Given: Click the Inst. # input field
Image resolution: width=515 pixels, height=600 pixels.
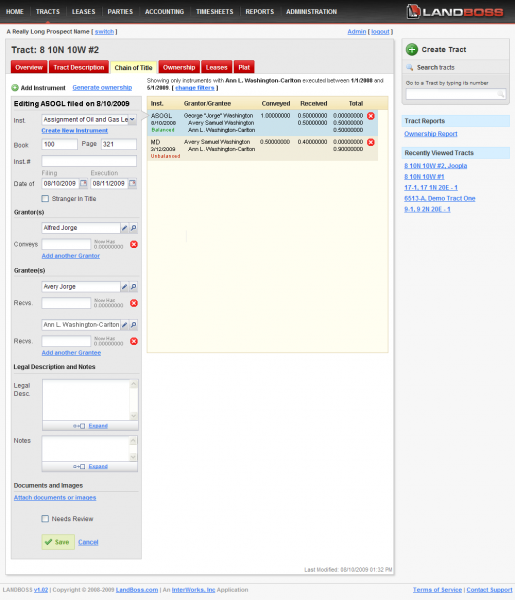Looking at the screenshot, I should 89,161.
